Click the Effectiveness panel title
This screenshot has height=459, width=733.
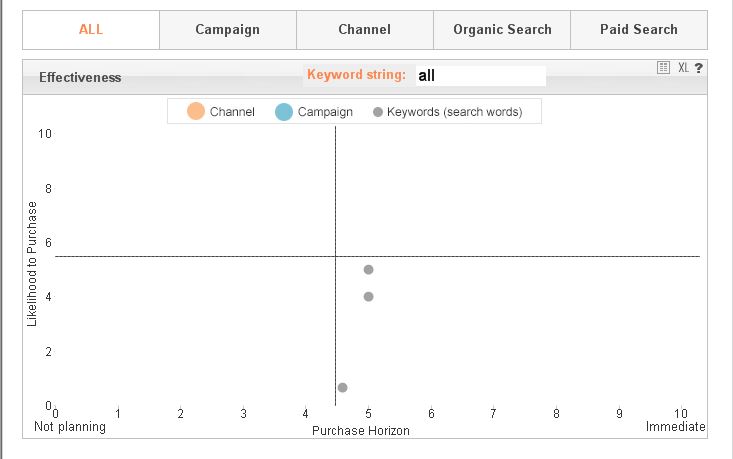80,77
